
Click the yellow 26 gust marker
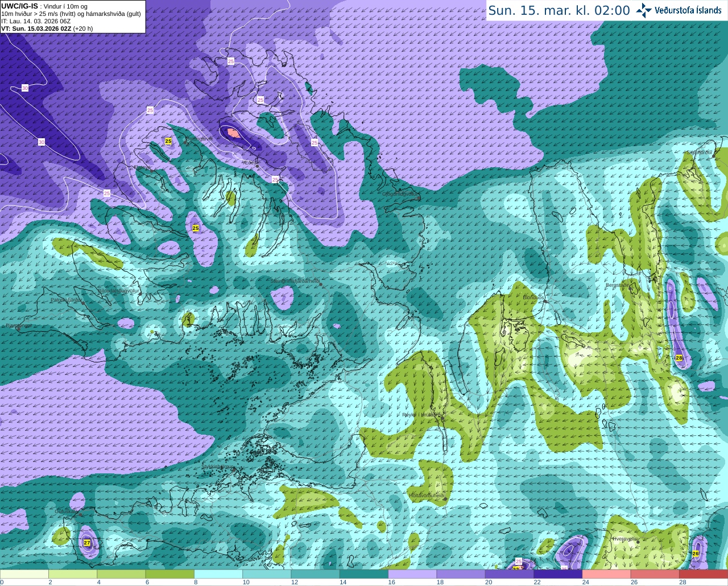[x=696, y=553]
